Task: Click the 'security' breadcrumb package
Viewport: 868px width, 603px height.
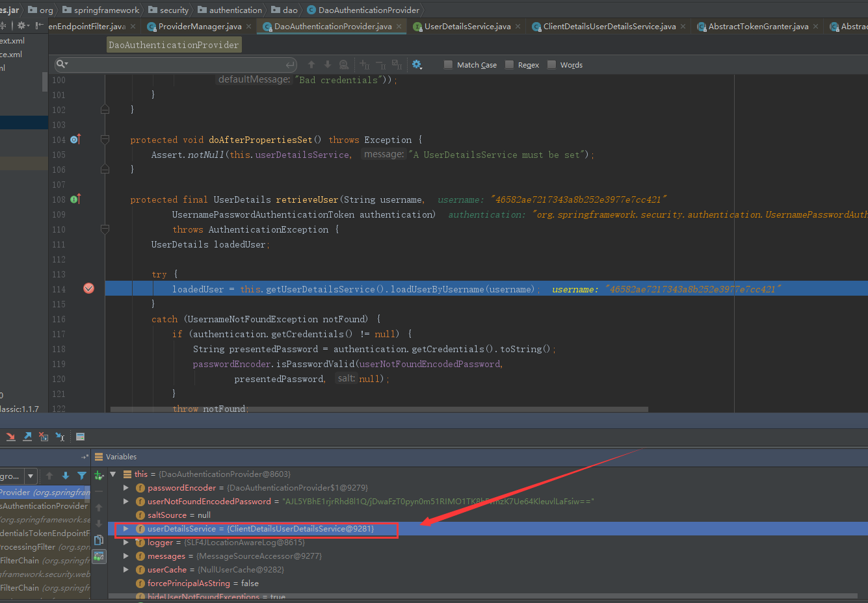Action: [x=174, y=10]
